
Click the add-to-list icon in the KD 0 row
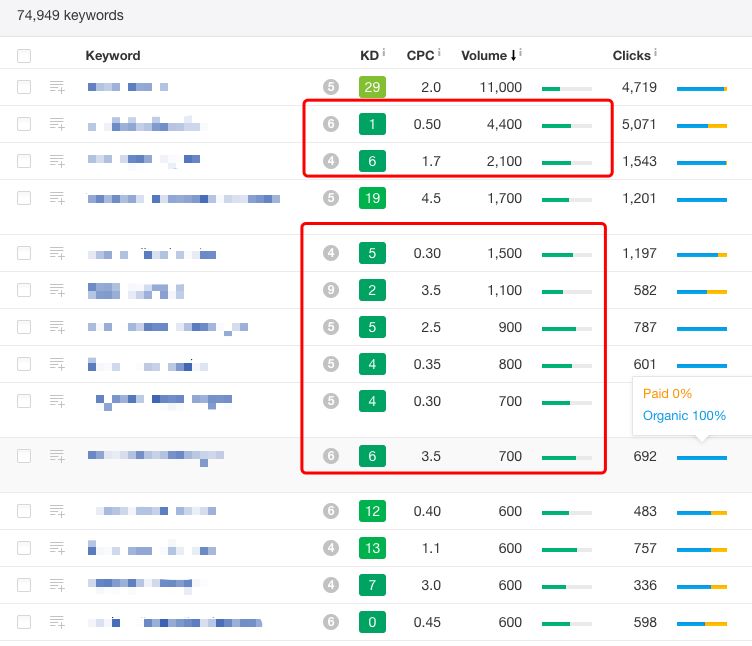pos(57,622)
